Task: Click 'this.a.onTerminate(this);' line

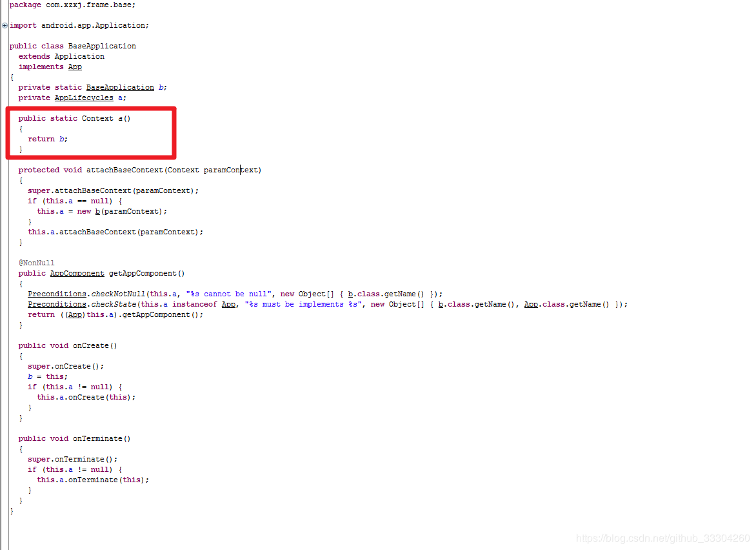Action: [93, 480]
